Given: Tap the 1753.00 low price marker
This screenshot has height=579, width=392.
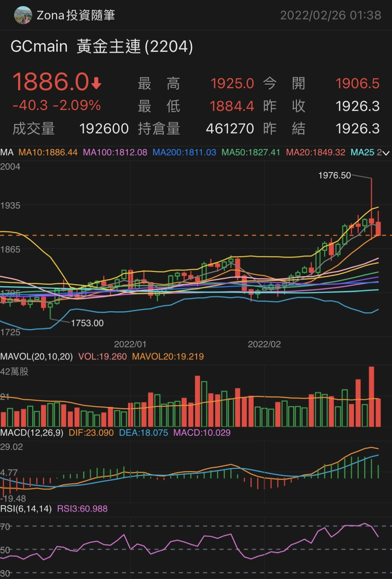Looking at the screenshot, I should pos(87,323).
